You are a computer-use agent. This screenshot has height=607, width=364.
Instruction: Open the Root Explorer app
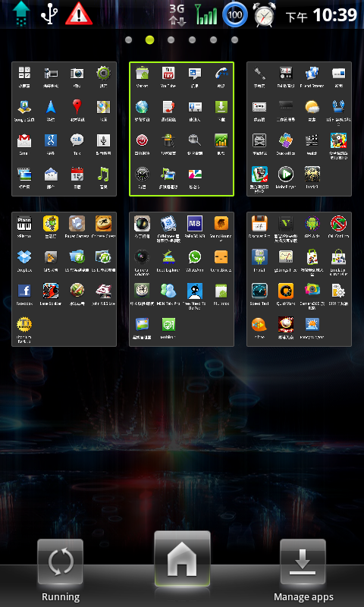pyautogui.click(x=168, y=256)
